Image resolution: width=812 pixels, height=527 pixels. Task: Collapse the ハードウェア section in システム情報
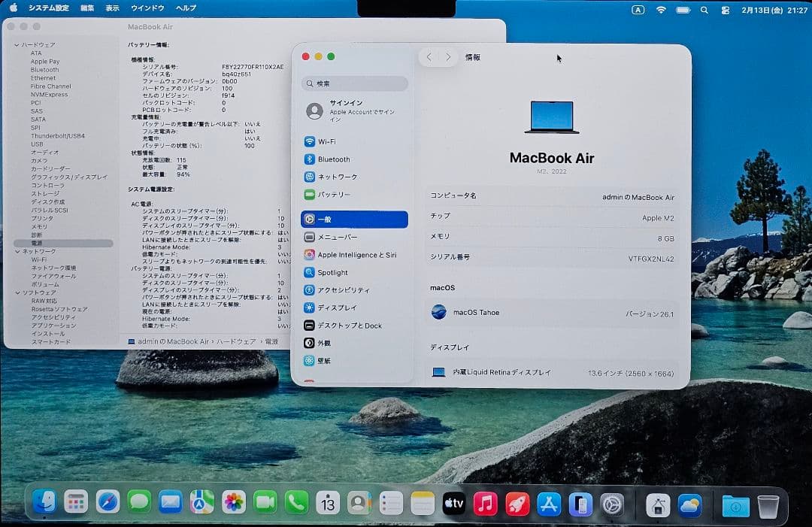tap(17, 44)
